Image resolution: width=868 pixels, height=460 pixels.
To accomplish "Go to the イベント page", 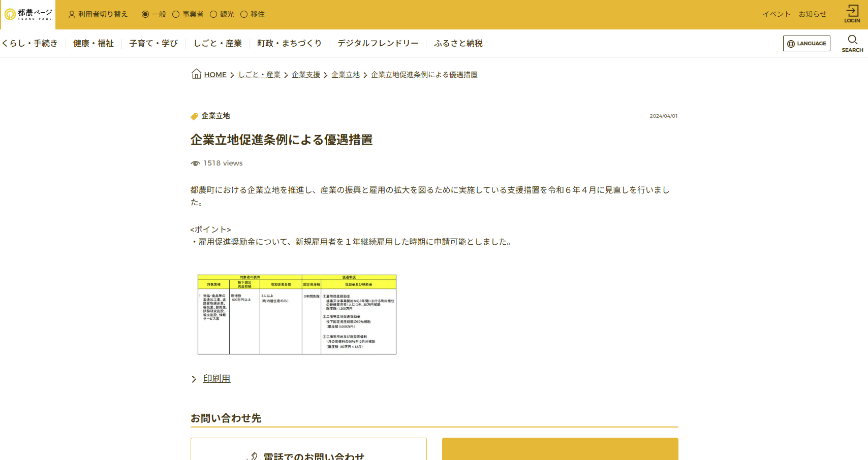I will (777, 14).
